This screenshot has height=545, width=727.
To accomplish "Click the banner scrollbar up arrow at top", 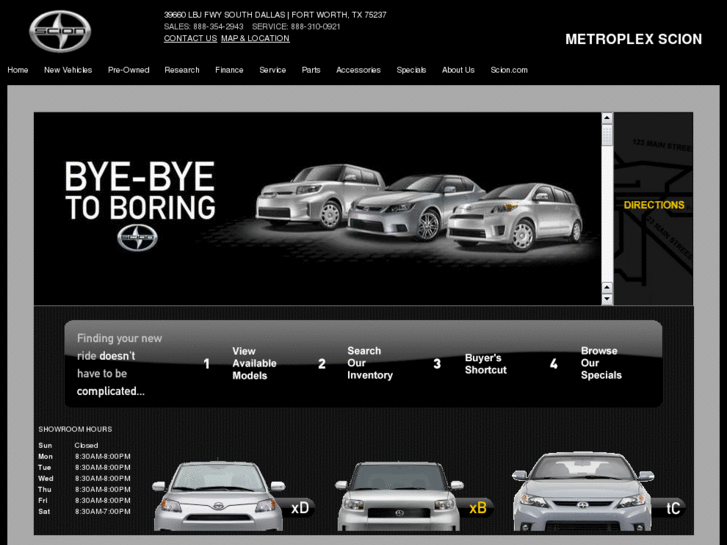I will click(607, 118).
